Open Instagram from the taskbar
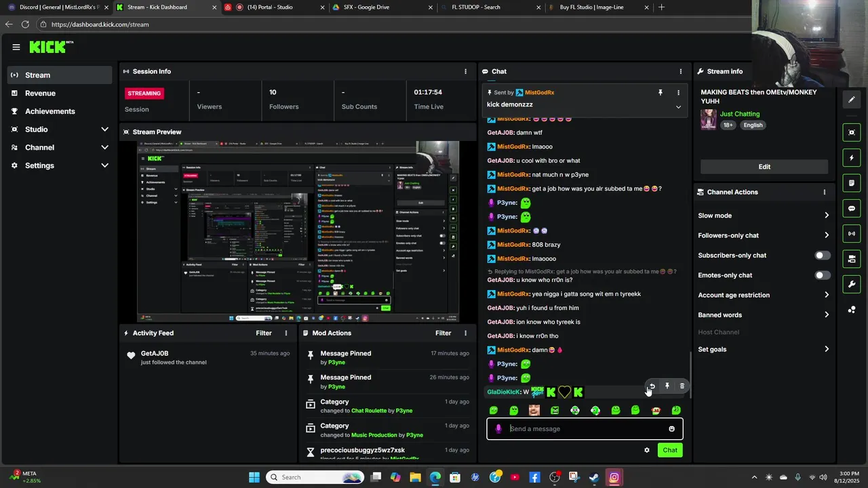 [614, 477]
